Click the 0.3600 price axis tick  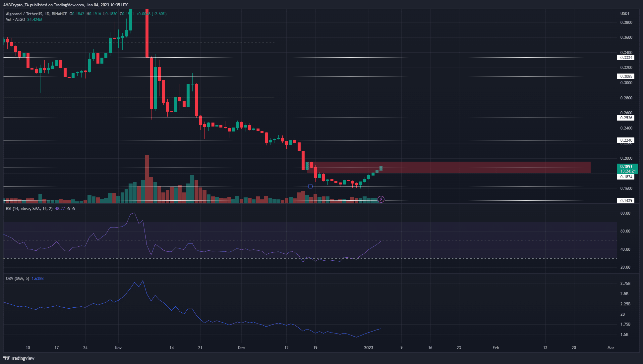[x=626, y=37]
